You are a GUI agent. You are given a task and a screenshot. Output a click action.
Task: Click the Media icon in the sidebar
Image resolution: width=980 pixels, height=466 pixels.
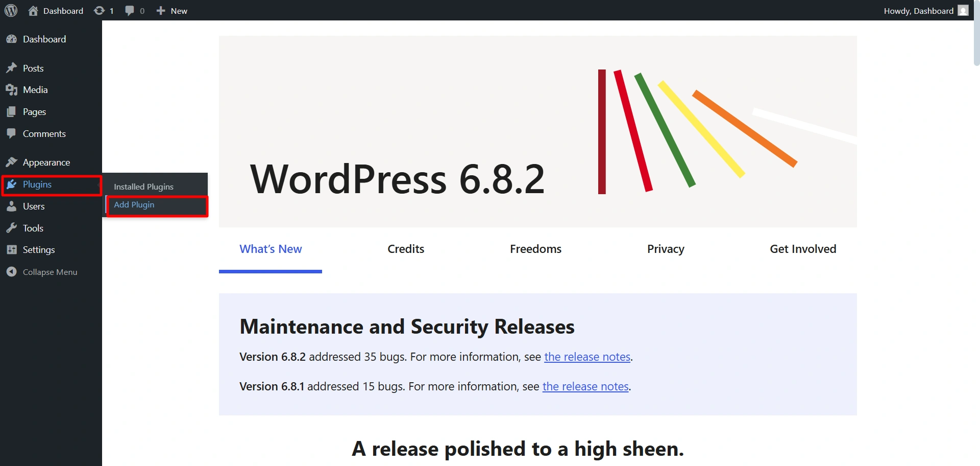coord(12,90)
